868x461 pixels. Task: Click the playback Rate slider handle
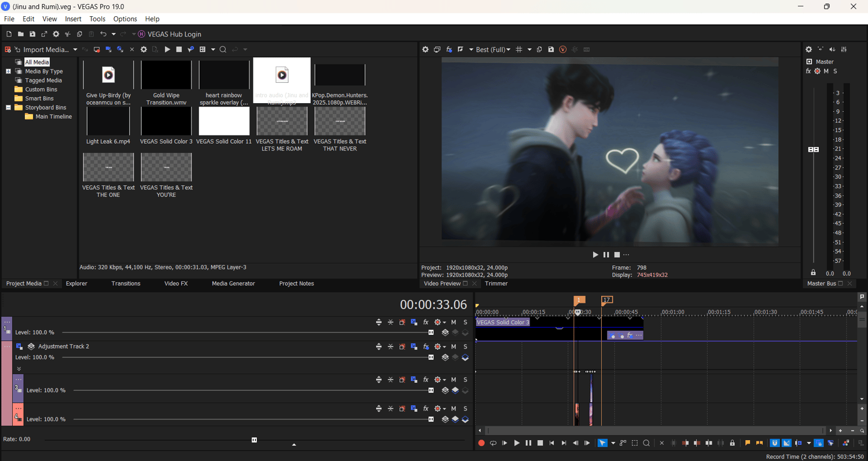click(254, 440)
